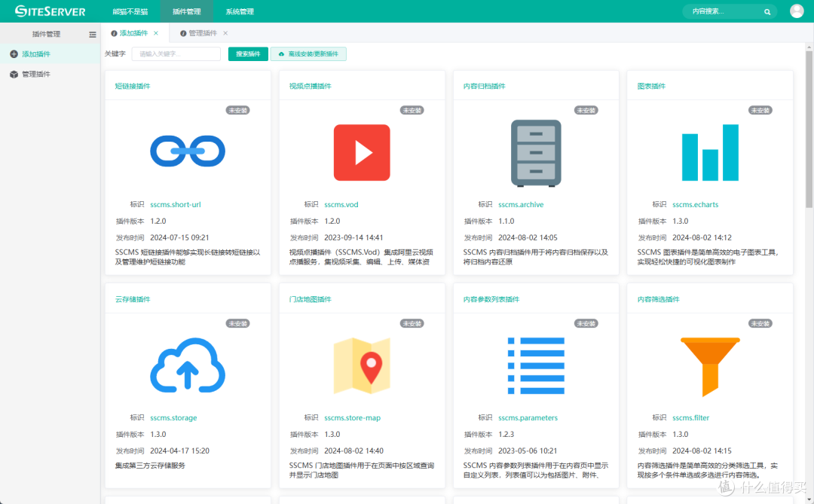Click the plus icon beside 添加插件
The width and height of the screenshot is (814, 504).
coord(14,54)
